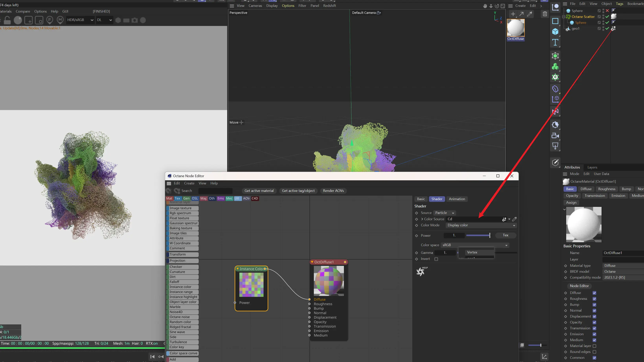Click the Search field in Node Editor

click(x=215, y=191)
